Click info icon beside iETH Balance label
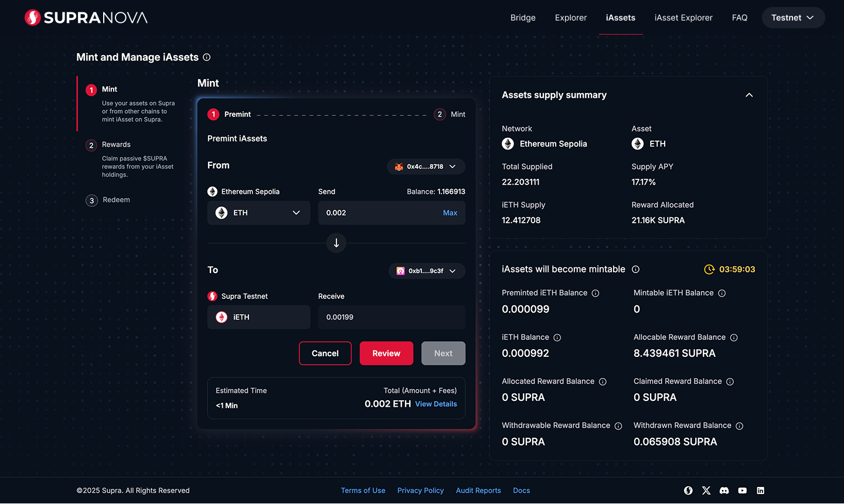 click(x=557, y=338)
